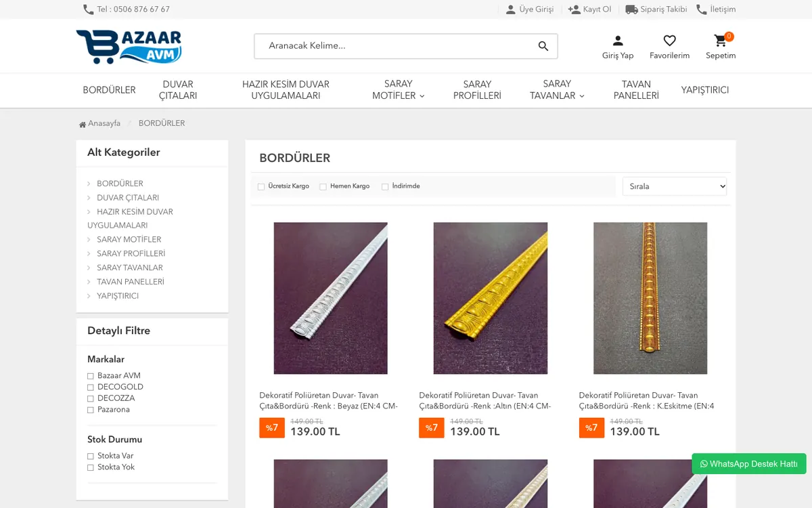Open the K.Eskitme bordür product image
This screenshot has height=508, width=812.
[650, 298]
